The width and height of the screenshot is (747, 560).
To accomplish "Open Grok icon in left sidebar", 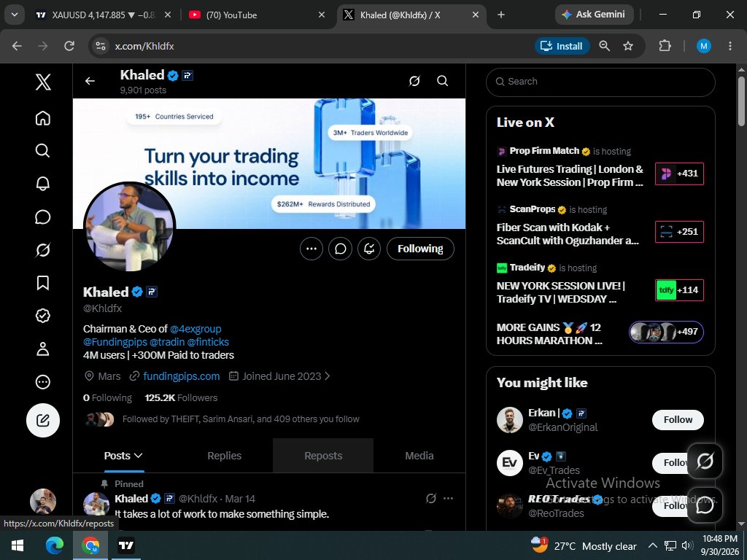I will click(43, 249).
